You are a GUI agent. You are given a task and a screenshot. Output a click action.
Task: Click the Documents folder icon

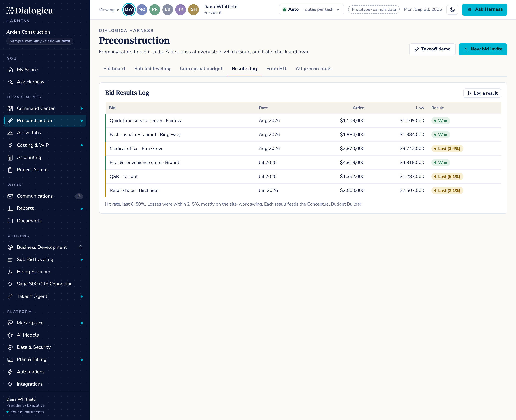10,221
